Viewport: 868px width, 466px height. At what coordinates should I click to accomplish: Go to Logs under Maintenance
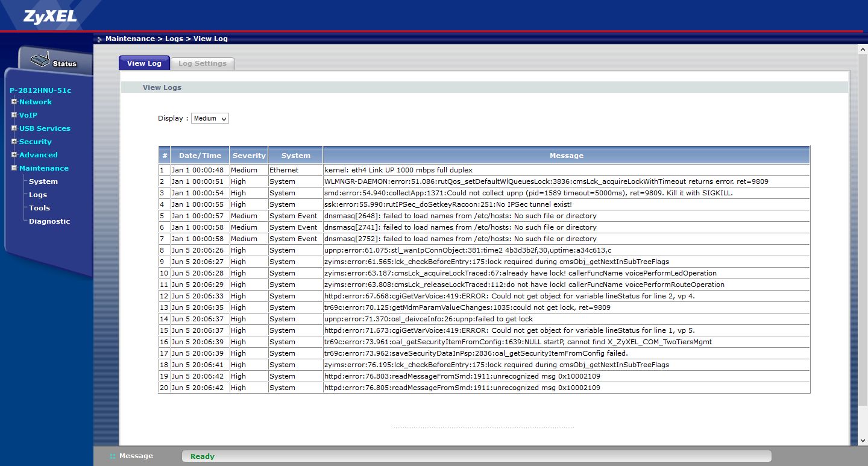pos(38,195)
